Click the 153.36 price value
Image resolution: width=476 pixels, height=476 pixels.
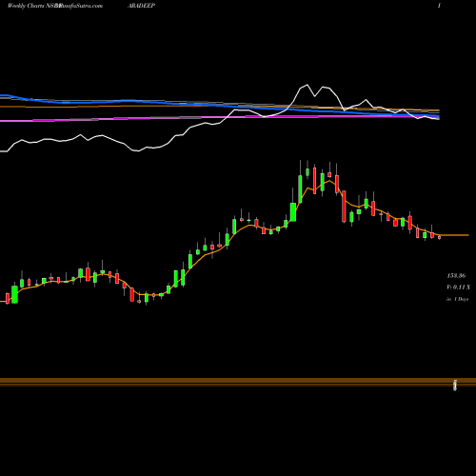(x=456, y=275)
